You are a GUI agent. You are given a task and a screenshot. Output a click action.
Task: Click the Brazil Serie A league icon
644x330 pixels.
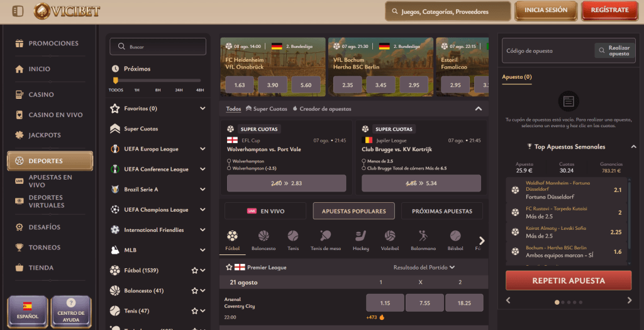tap(115, 190)
